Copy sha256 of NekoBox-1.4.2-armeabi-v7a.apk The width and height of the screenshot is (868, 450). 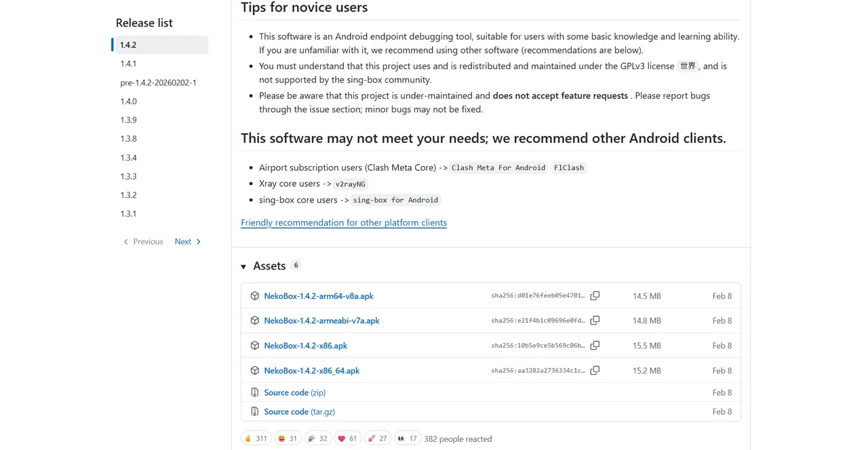pyautogui.click(x=595, y=321)
